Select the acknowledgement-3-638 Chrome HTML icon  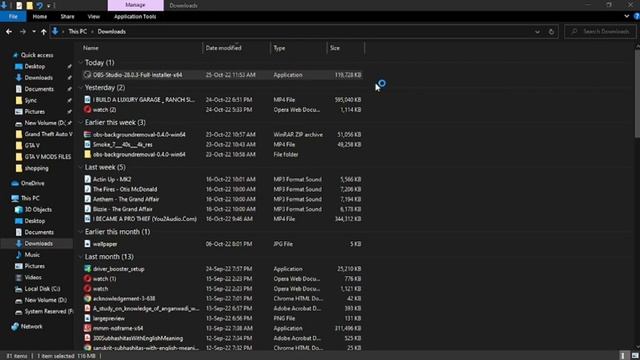click(87, 298)
